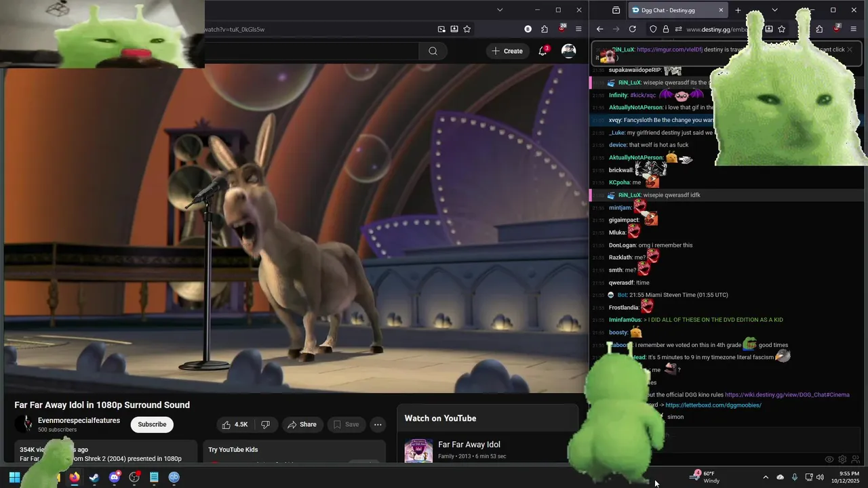Go back in the chat window
868x488 pixels.
coord(599,29)
